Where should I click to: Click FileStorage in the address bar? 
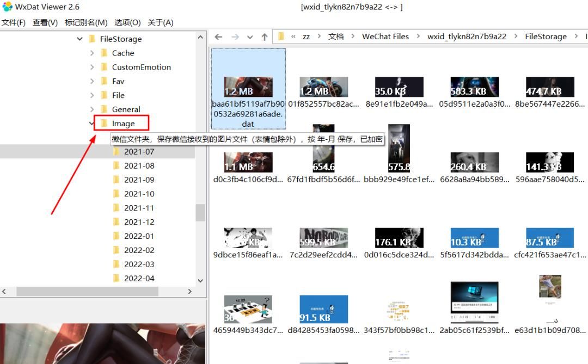click(x=545, y=36)
